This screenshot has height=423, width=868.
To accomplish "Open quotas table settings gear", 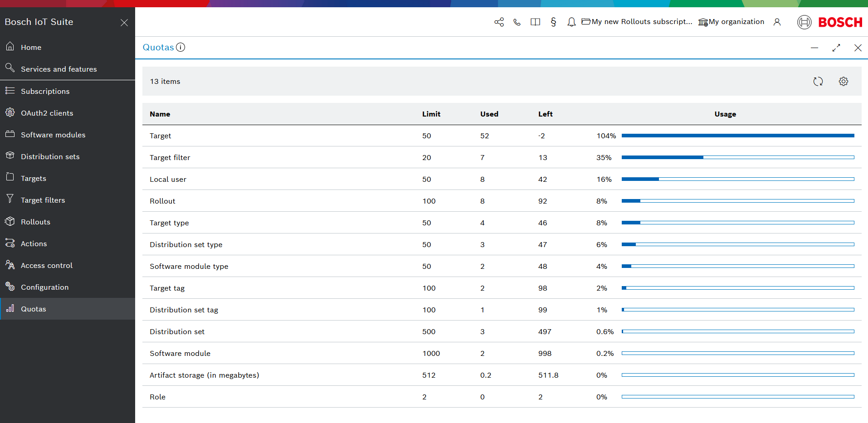I will [x=843, y=82].
